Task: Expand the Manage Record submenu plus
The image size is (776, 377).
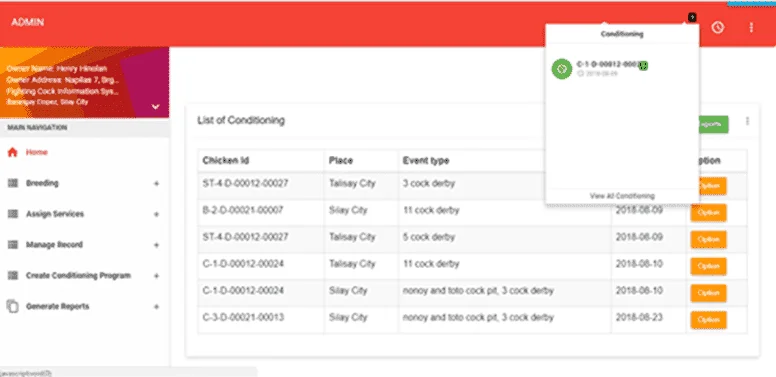Action: [156, 245]
